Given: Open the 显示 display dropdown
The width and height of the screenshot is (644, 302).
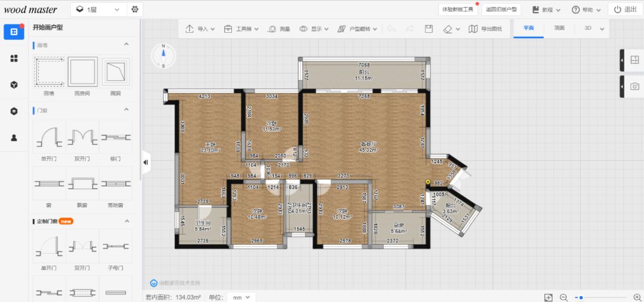Looking at the screenshot, I should click(x=314, y=29).
